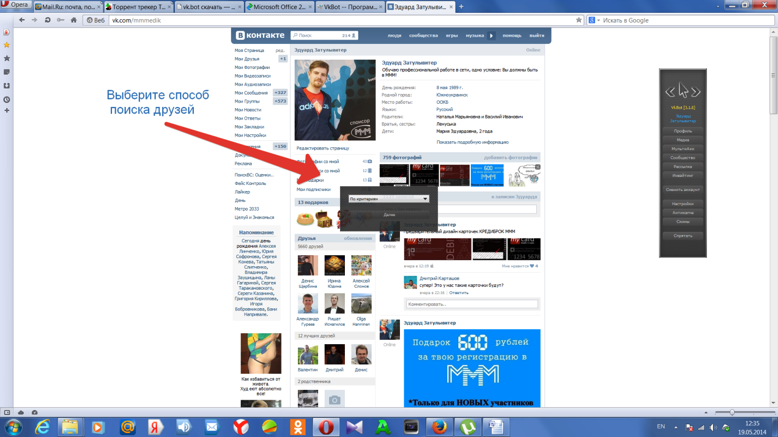The image size is (778, 437).
Task: Launch Firefox from taskbar
Action: click(439, 427)
